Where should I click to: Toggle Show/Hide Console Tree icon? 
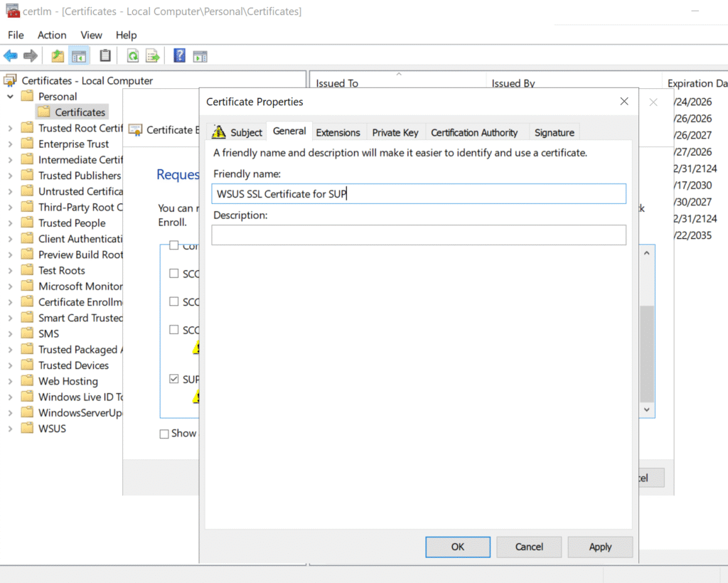[x=79, y=57]
